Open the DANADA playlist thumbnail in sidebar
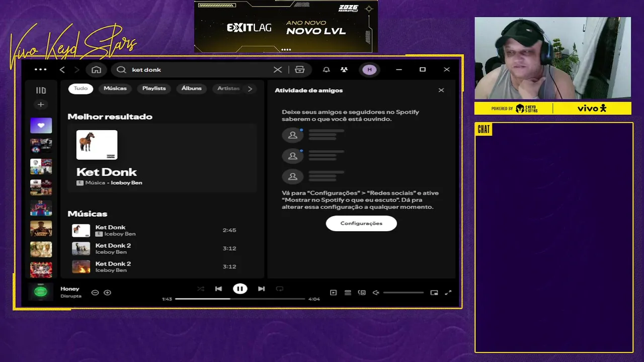Image resolution: width=644 pixels, height=362 pixels. 41,270
